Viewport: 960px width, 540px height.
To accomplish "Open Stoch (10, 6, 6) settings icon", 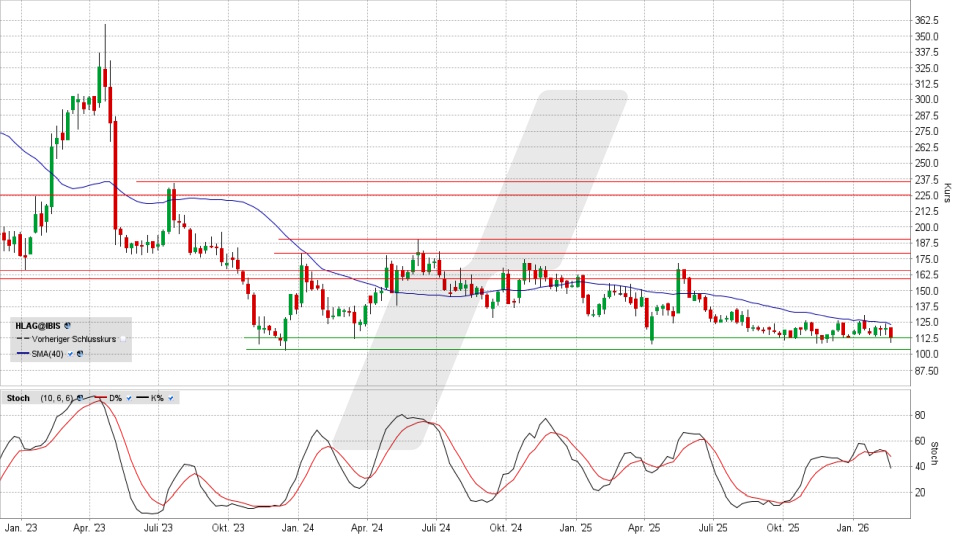I will (80, 398).
